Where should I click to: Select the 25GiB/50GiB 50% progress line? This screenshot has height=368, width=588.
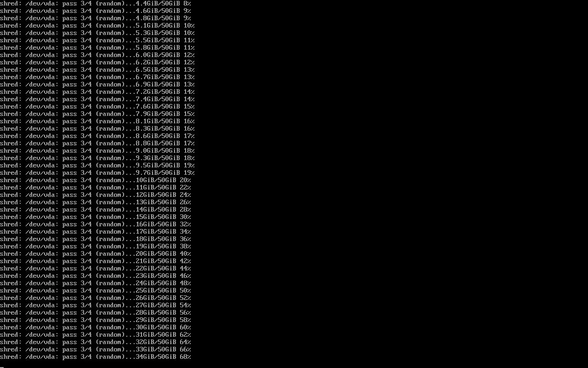96,291
